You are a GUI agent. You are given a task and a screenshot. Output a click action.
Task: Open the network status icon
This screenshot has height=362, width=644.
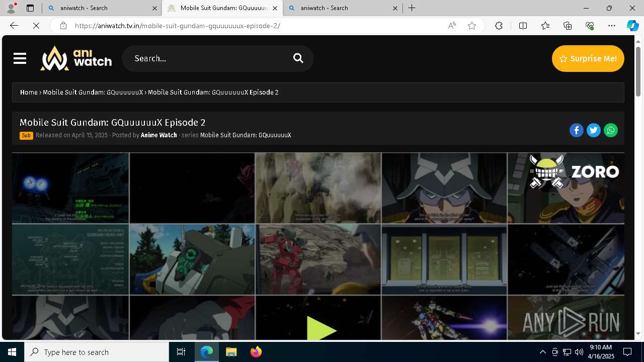point(567,352)
